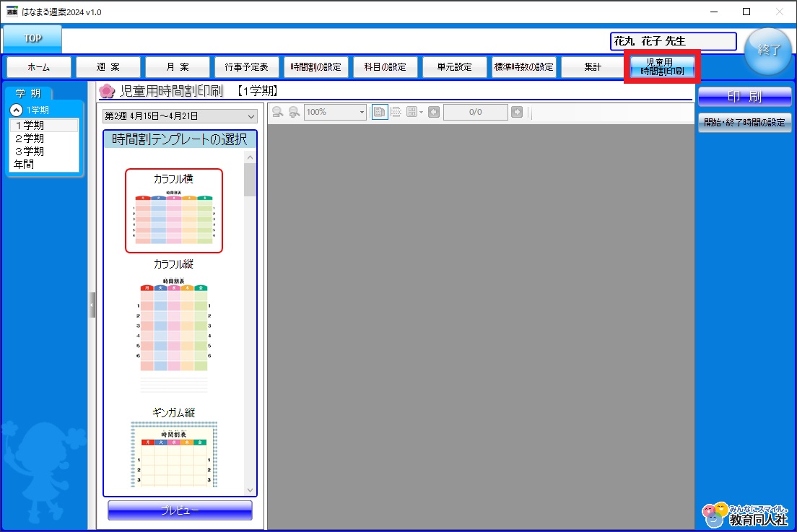Viewport: 797px width, 532px height.
Task: Click the プレビュー button
Action: click(x=180, y=510)
